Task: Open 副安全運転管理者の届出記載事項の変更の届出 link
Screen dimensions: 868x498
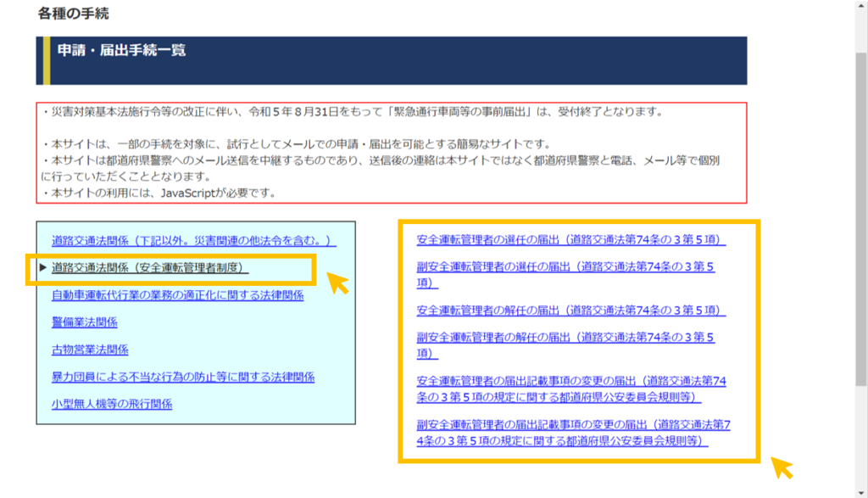Action: click(x=573, y=433)
